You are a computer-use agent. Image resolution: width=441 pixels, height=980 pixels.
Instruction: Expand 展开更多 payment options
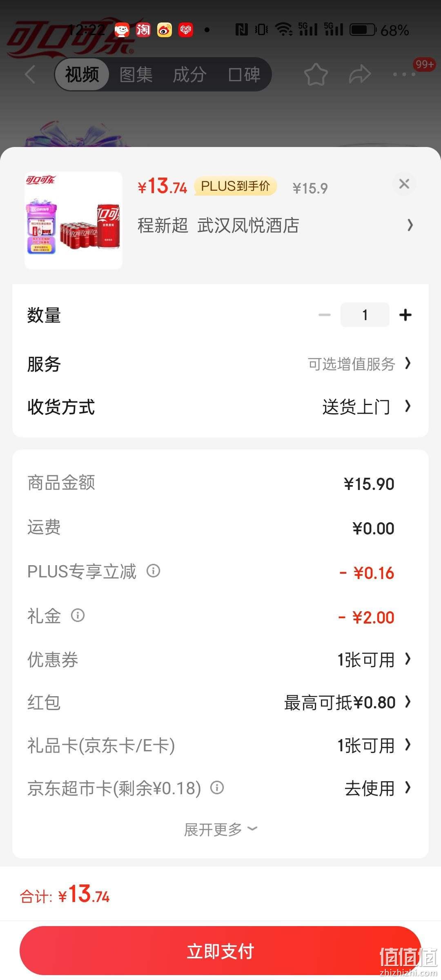click(220, 829)
